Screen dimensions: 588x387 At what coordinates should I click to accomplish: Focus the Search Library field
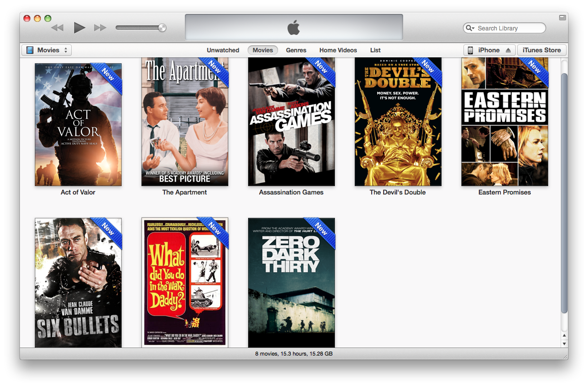(504, 28)
